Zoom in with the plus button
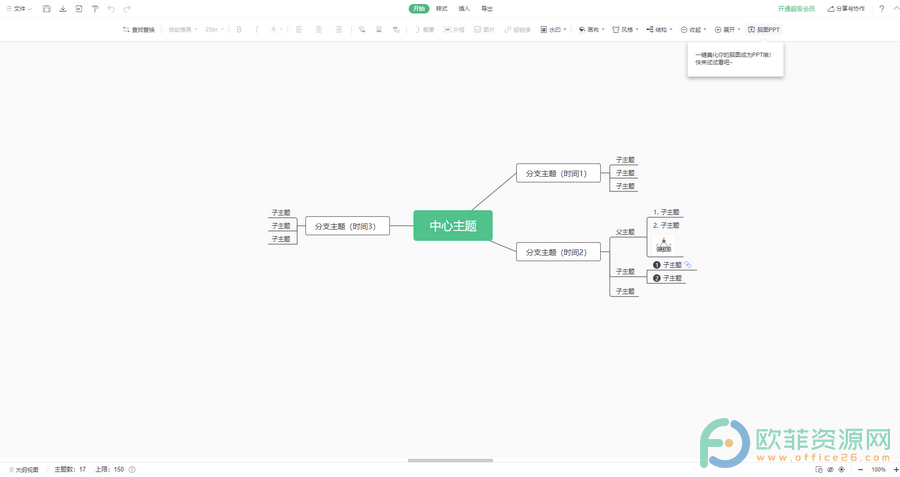Screen dimensions: 900x477 [896, 470]
